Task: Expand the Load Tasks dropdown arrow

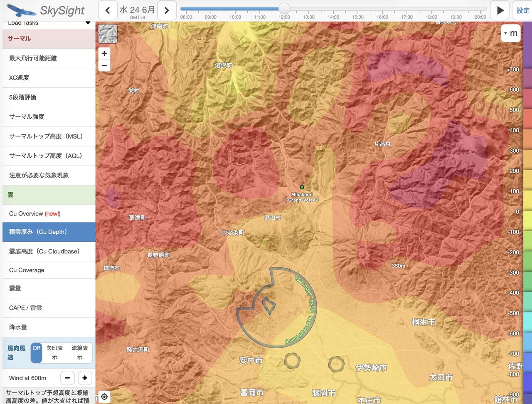Action: click(x=88, y=23)
